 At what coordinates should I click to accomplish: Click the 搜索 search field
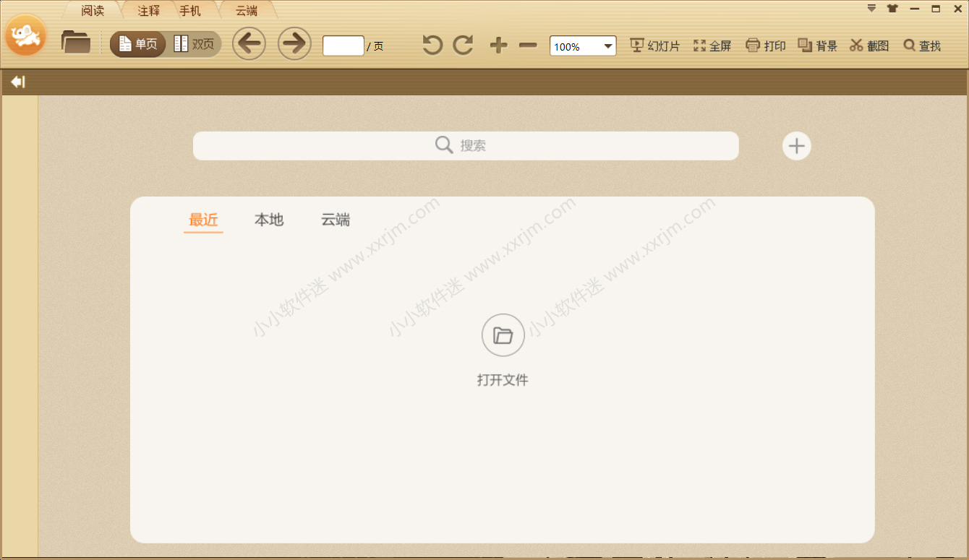[466, 146]
